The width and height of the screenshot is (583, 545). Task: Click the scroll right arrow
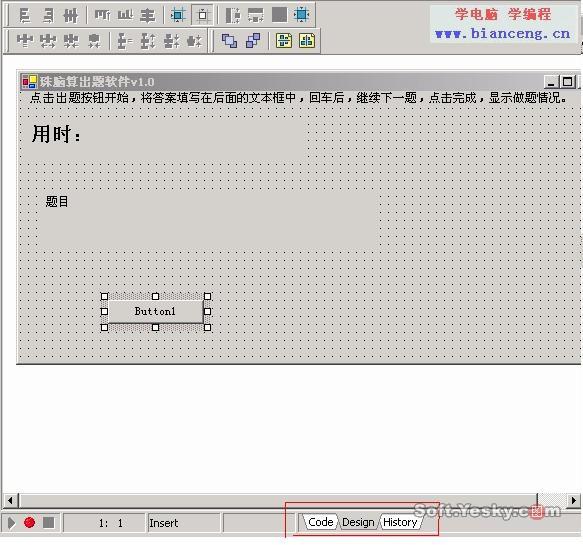[x=574, y=500]
